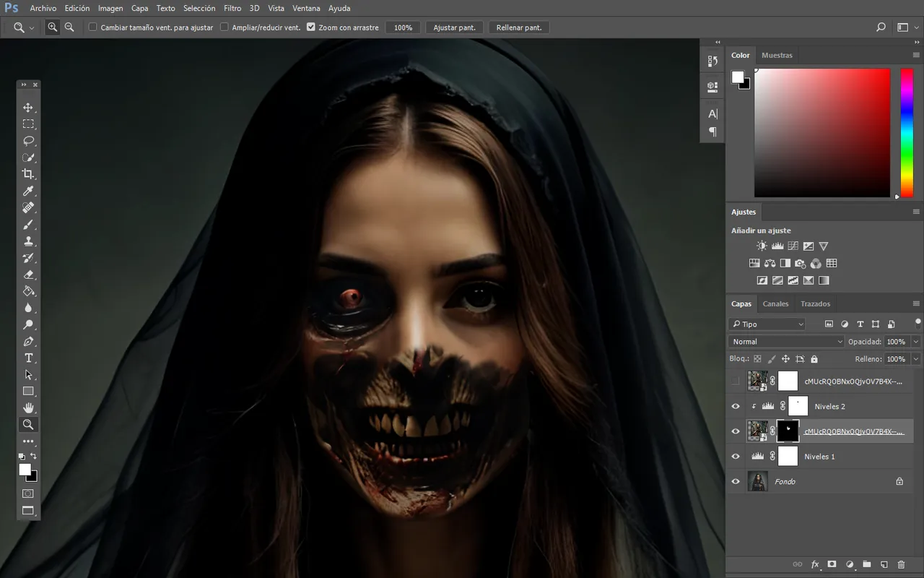924x578 pixels.
Task: Select the Move tool
Action: tap(28, 108)
